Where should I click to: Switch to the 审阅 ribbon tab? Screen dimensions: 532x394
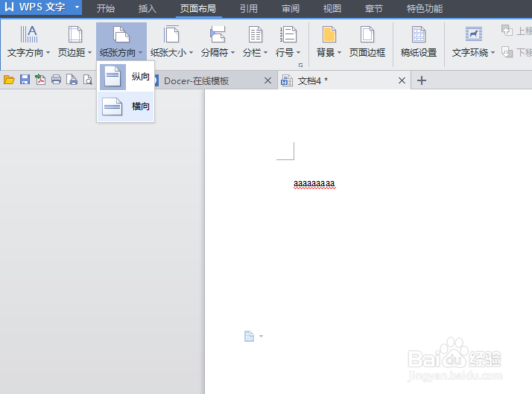pos(291,8)
